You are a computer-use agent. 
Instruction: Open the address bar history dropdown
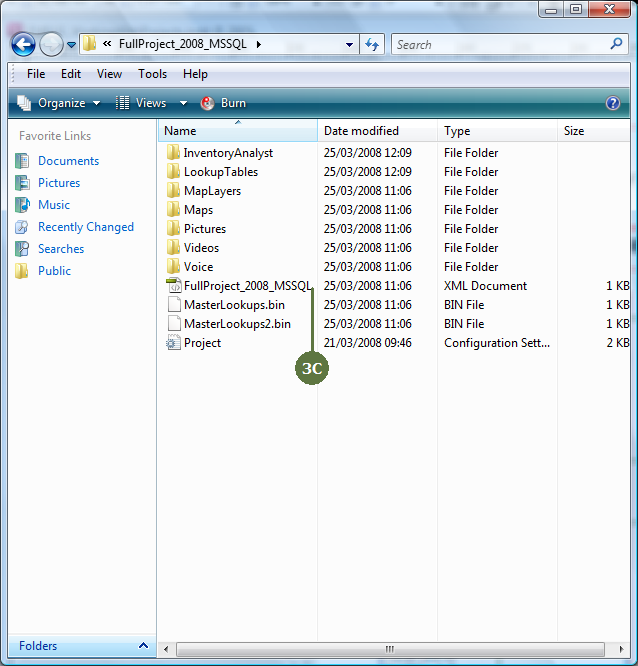(349, 45)
